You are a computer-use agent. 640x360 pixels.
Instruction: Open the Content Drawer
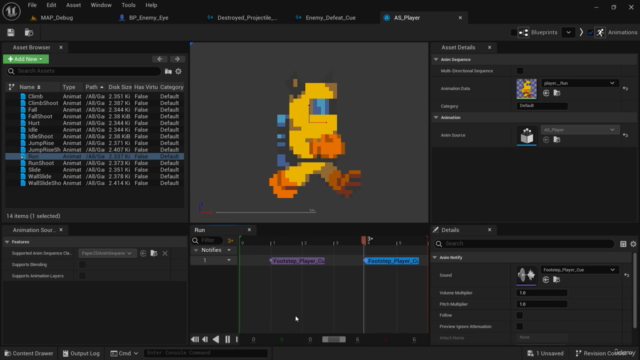29,353
